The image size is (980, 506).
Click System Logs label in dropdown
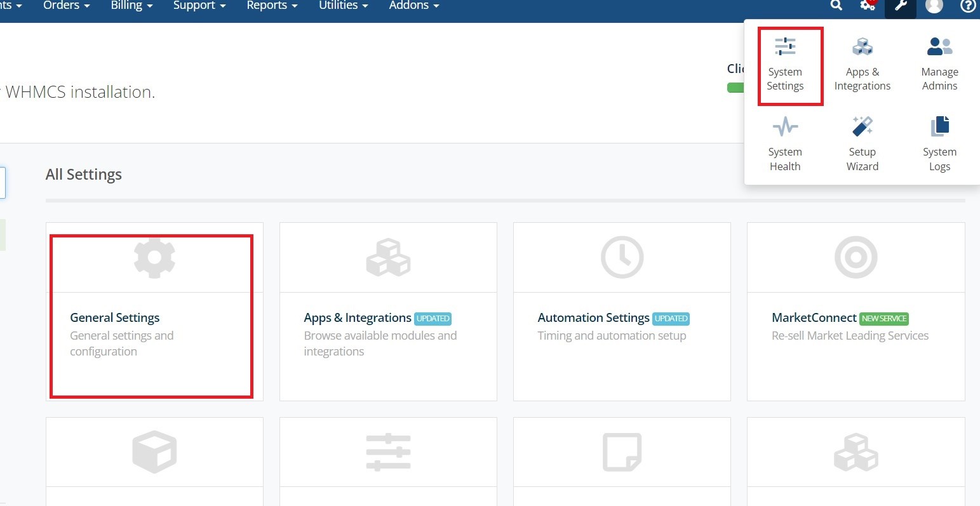(939, 159)
